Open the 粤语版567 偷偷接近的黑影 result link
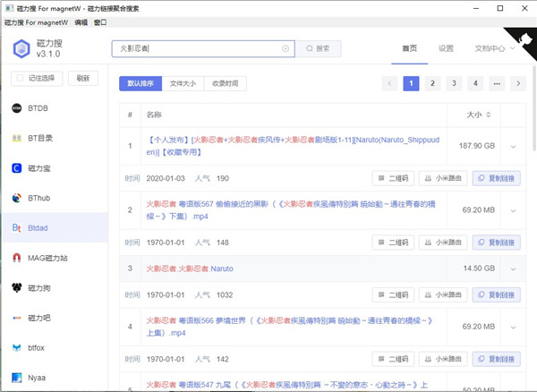The height and width of the screenshot is (392, 537). [x=291, y=210]
